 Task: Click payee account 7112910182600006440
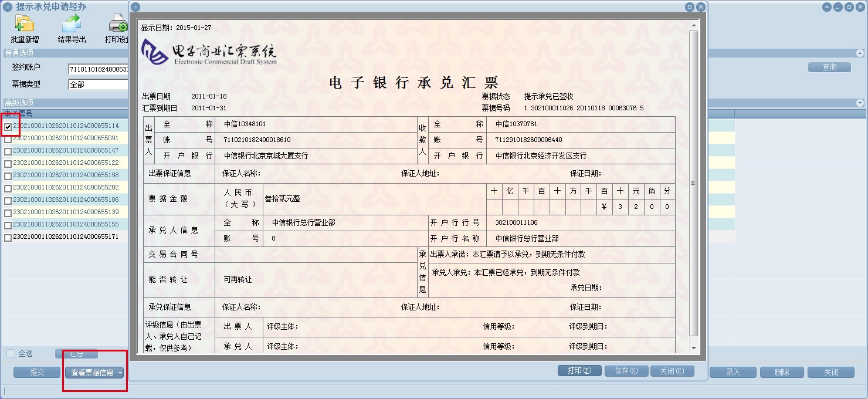tap(528, 140)
